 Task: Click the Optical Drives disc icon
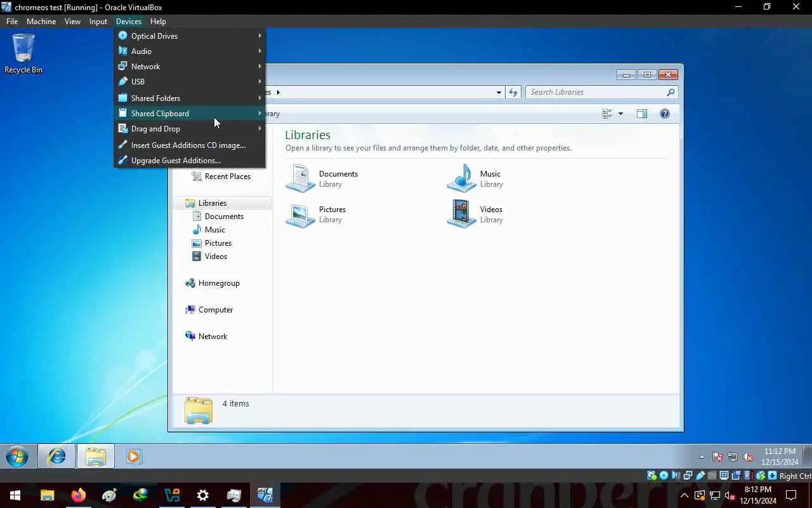[x=123, y=36]
